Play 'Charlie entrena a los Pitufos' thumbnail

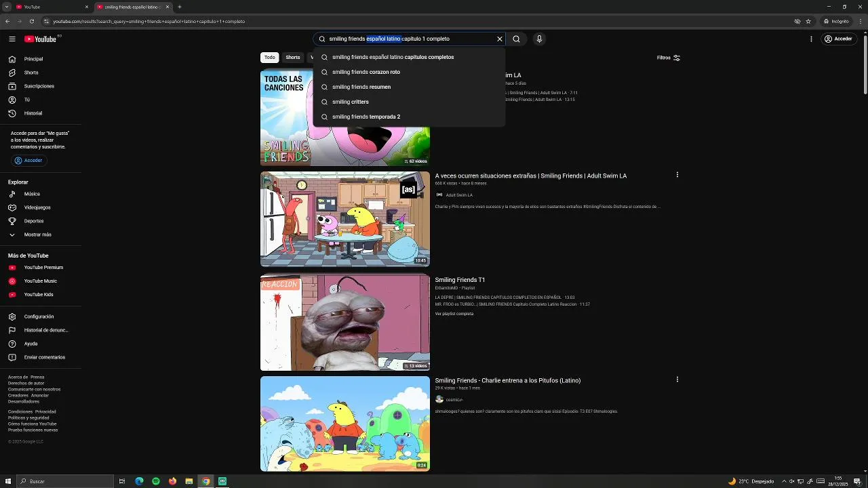click(x=345, y=424)
